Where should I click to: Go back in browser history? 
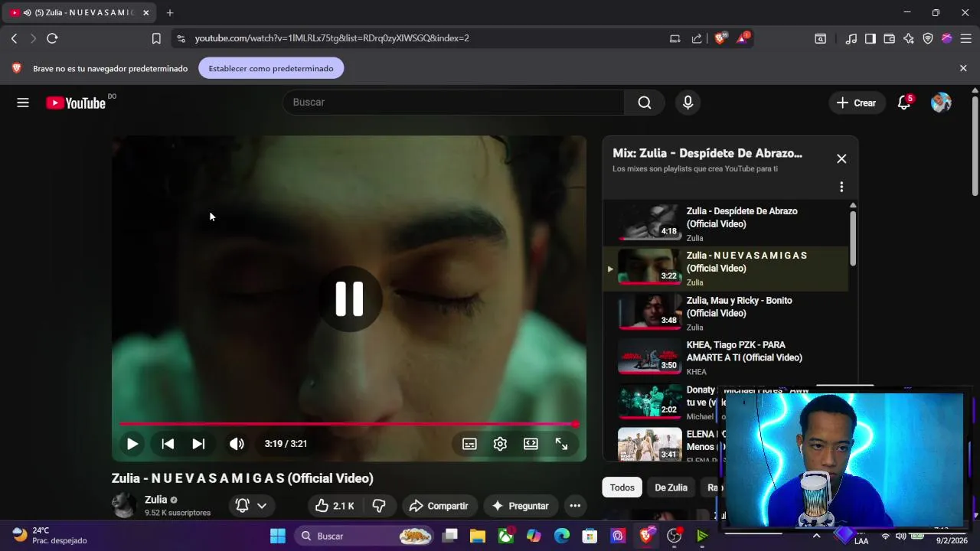click(14, 38)
